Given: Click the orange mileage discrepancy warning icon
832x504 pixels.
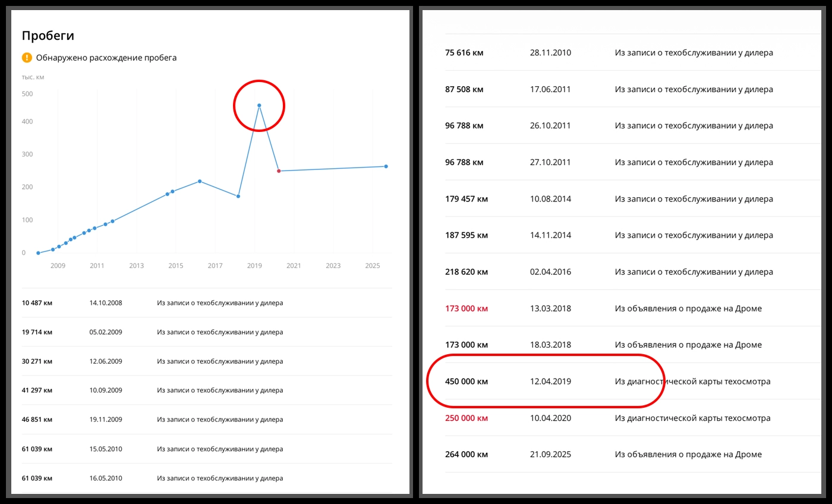Looking at the screenshot, I should tap(27, 58).
